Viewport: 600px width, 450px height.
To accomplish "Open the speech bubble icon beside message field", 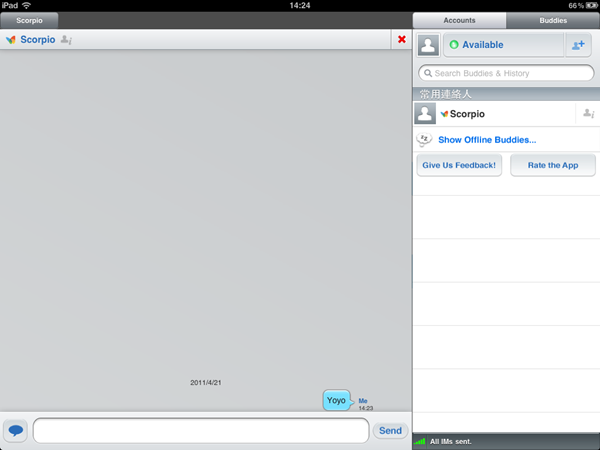I will tap(15, 431).
